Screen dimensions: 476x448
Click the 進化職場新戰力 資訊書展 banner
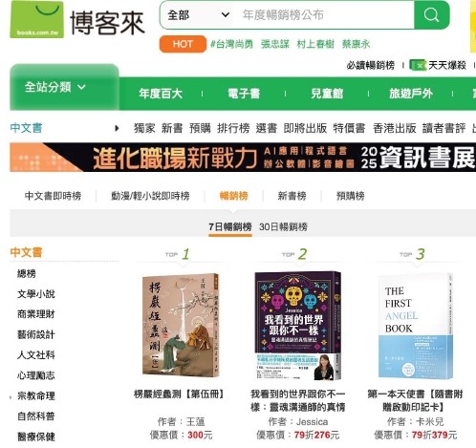pyautogui.click(x=243, y=158)
